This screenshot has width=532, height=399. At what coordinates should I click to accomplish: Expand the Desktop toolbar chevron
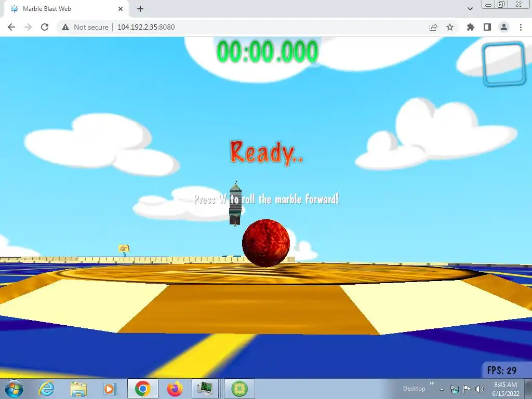(432, 383)
